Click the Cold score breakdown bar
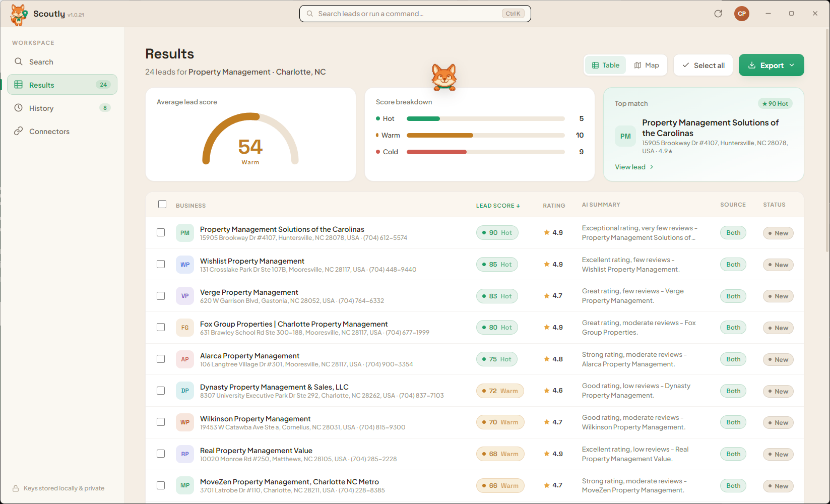 coord(485,152)
